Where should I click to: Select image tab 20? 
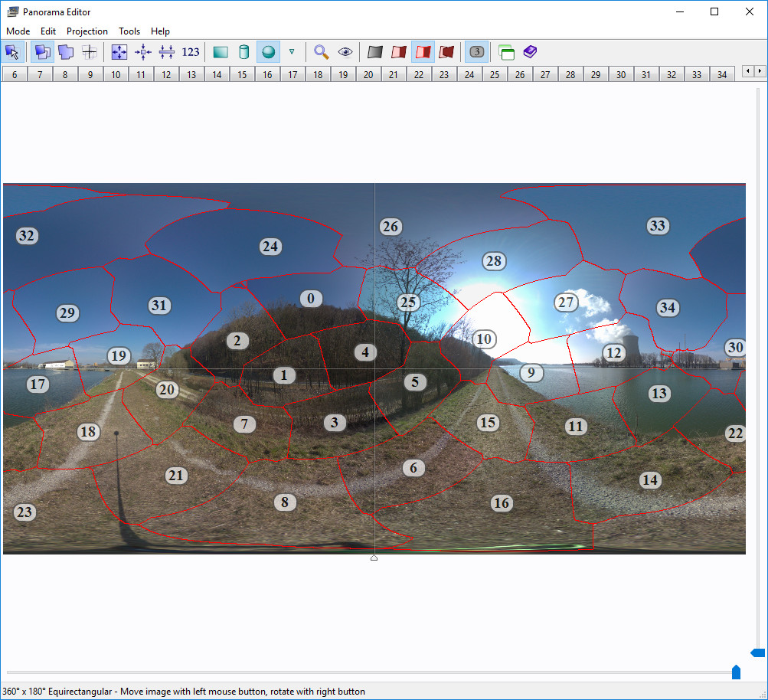click(368, 74)
